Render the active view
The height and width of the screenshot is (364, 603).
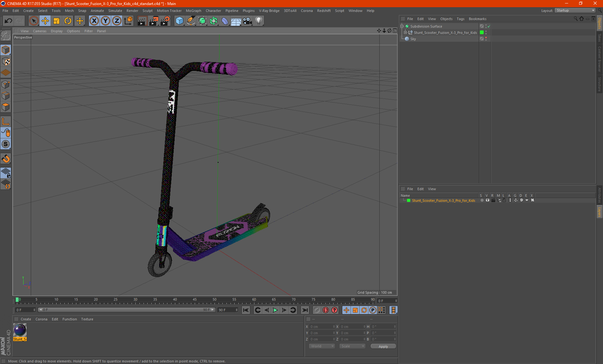click(x=142, y=21)
